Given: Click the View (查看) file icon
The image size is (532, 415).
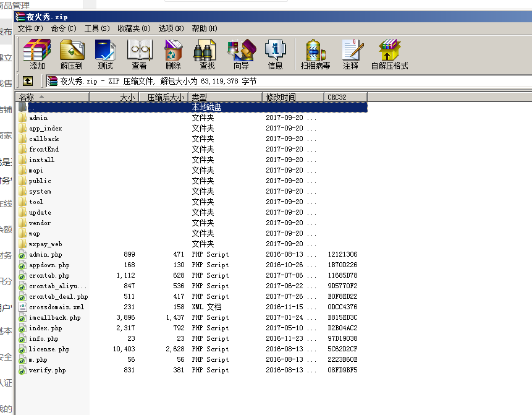Looking at the screenshot, I should point(139,54).
